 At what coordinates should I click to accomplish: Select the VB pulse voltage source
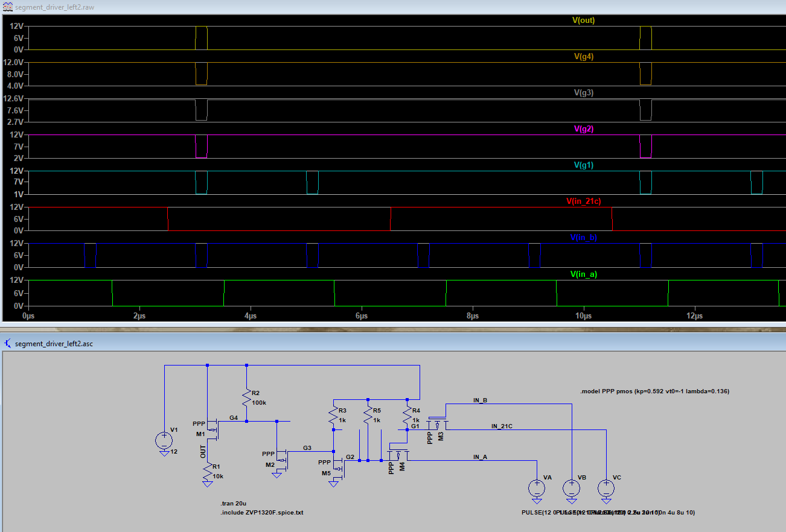click(x=570, y=487)
